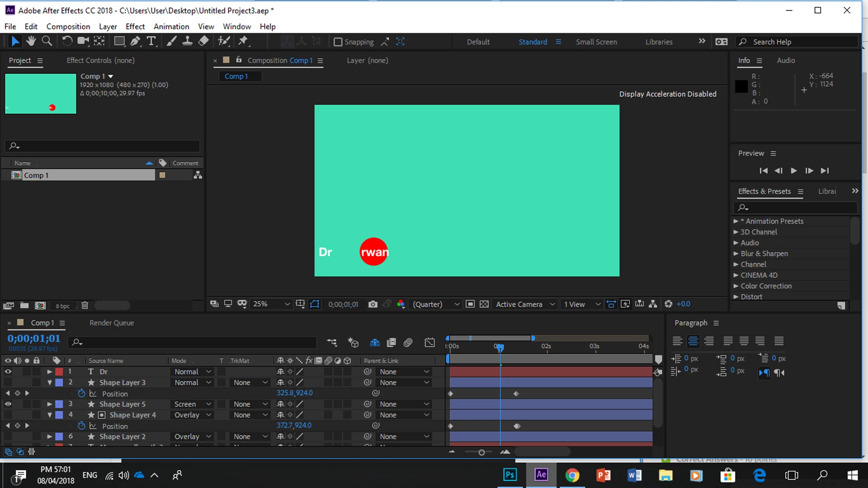Screen dimensions: 868x488
Task: Select the Pen tool
Action: 135,41
